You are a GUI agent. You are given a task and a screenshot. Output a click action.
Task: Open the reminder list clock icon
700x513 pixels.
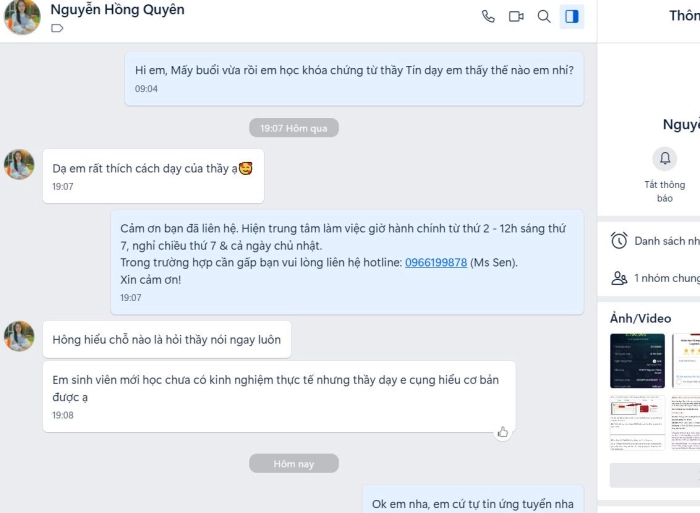pos(619,240)
